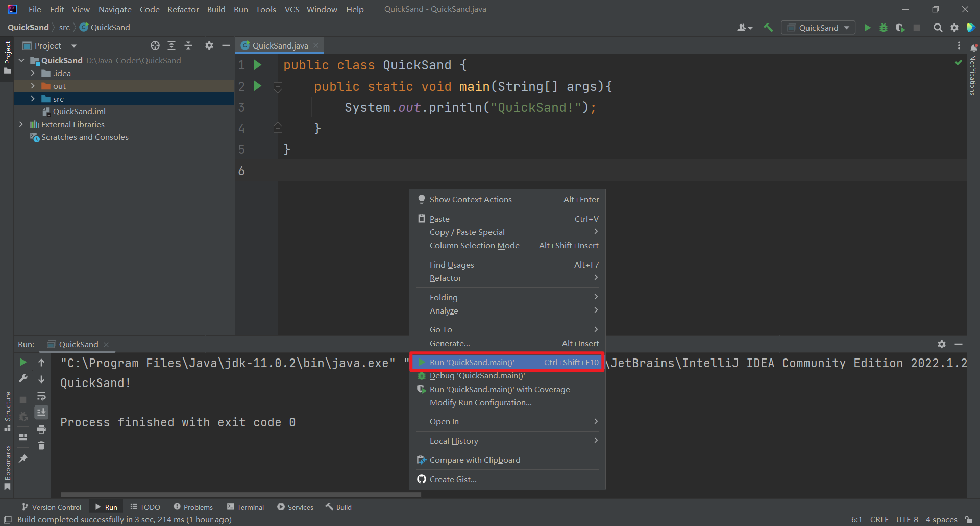Expand the .idea folder
The height and width of the screenshot is (526, 980).
click(x=33, y=73)
